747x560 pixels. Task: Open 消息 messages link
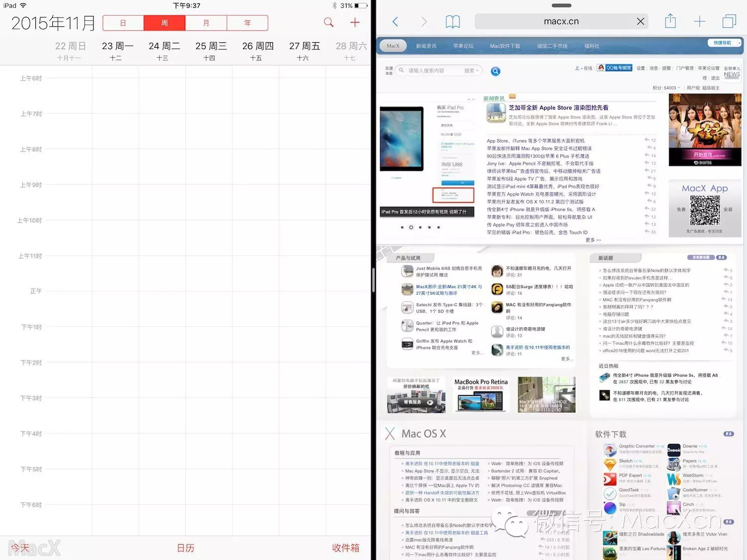pos(653,68)
